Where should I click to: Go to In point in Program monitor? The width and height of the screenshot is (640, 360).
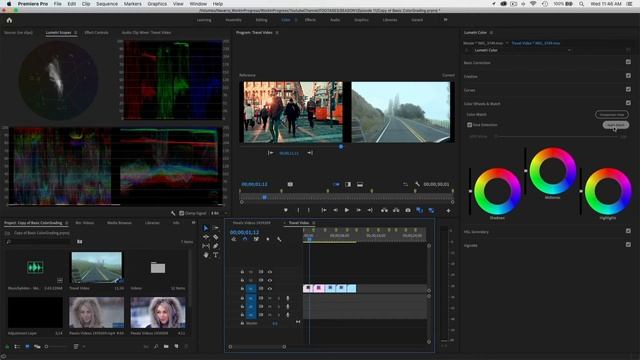(x=324, y=210)
